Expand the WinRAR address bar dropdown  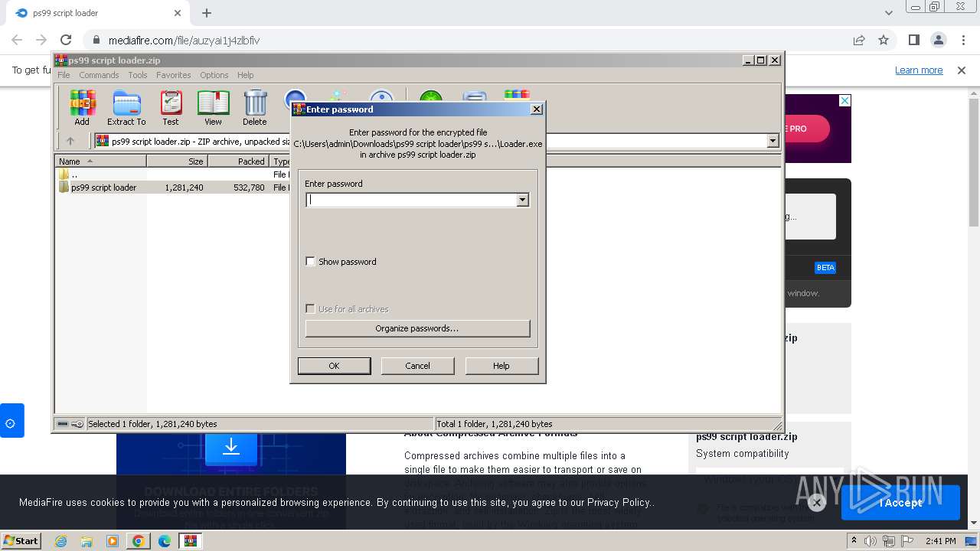[773, 141]
